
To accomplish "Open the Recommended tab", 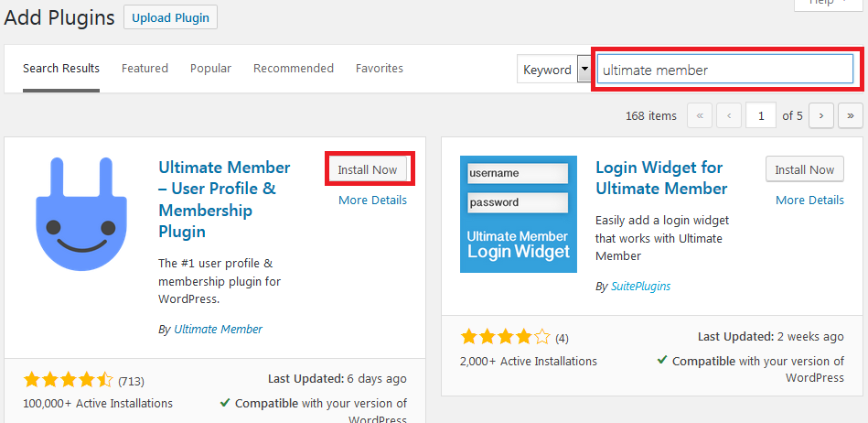I will 294,68.
